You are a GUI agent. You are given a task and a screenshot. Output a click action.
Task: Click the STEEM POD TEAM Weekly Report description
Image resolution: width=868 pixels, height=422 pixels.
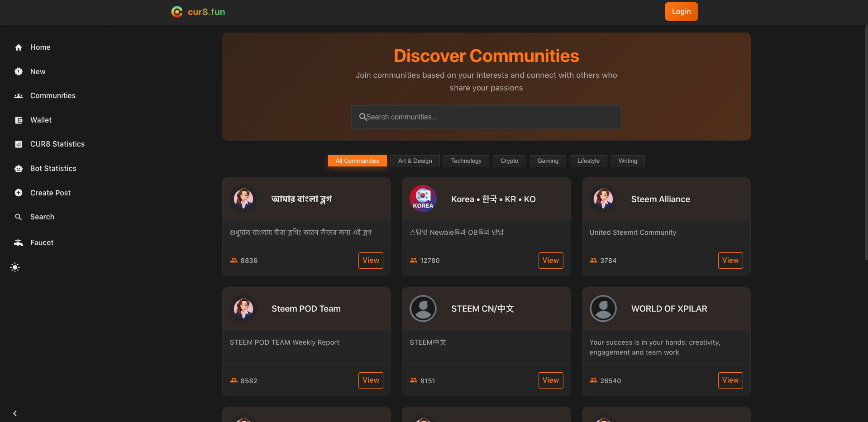click(x=285, y=342)
